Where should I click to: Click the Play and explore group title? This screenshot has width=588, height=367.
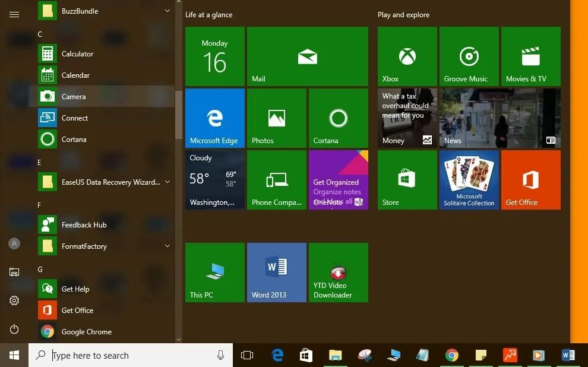pyautogui.click(x=403, y=15)
